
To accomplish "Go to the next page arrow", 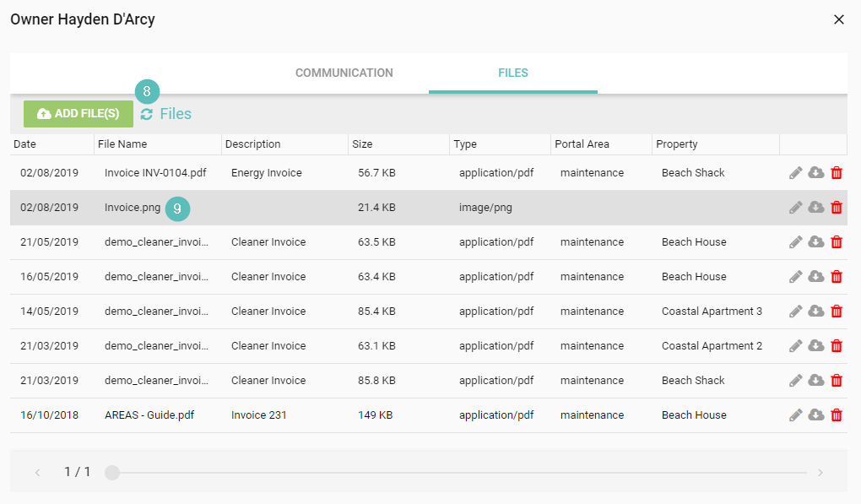I will point(820,473).
